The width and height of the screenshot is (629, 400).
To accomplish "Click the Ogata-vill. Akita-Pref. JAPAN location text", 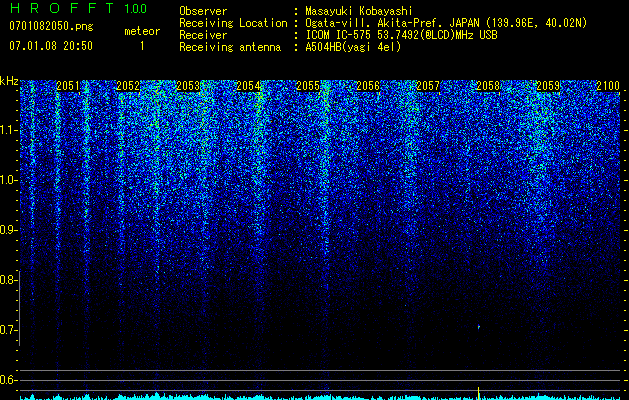I will coord(446,23).
